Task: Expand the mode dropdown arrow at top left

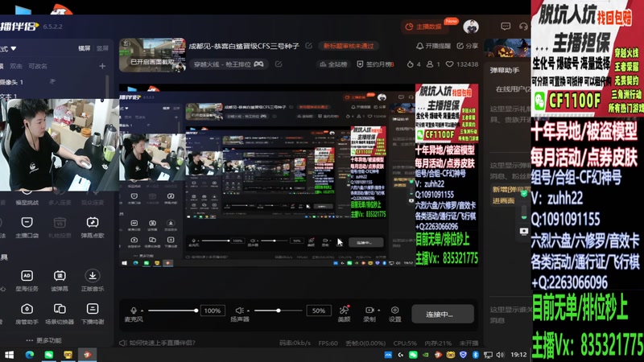Action: tap(14, 48)
